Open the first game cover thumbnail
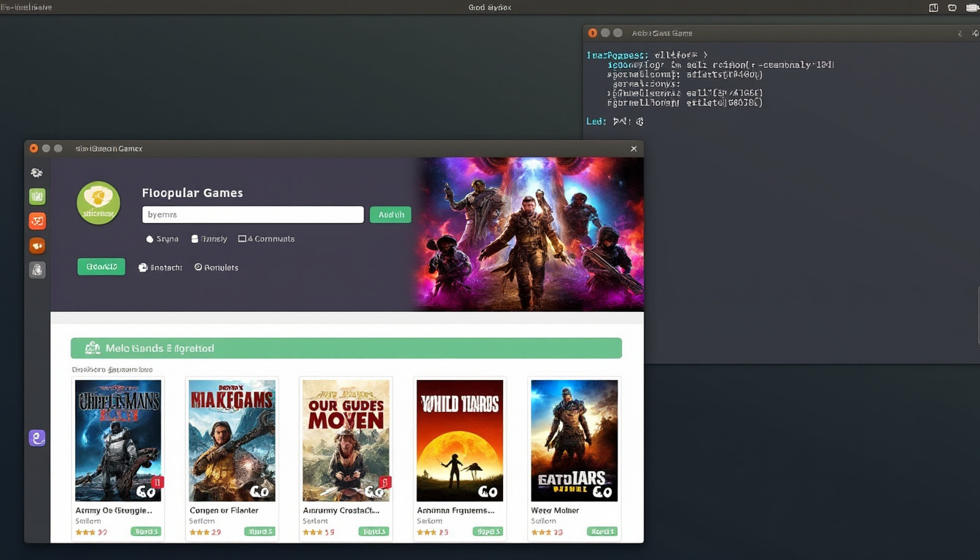 [118, 440]
